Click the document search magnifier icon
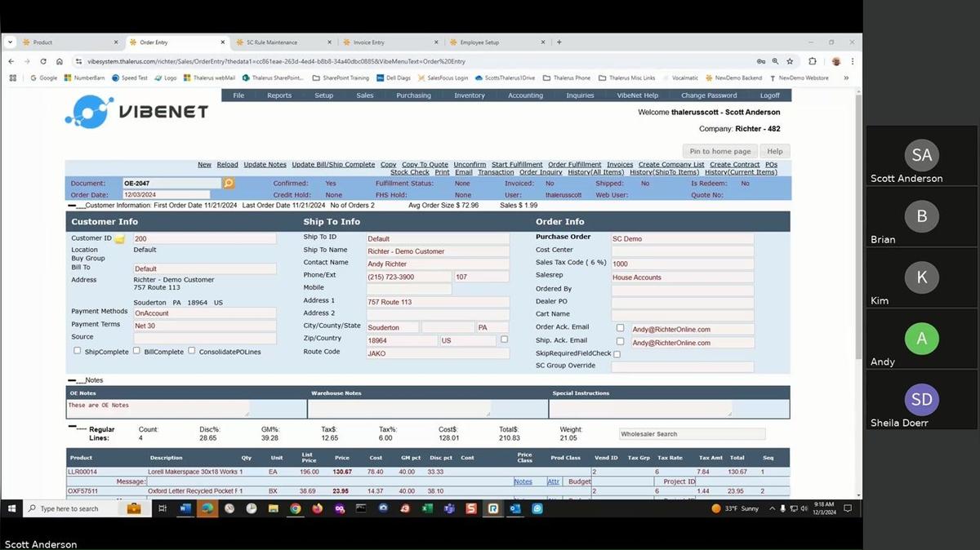The width and height of the screenshot is (980, 550). tap(229, 184)
